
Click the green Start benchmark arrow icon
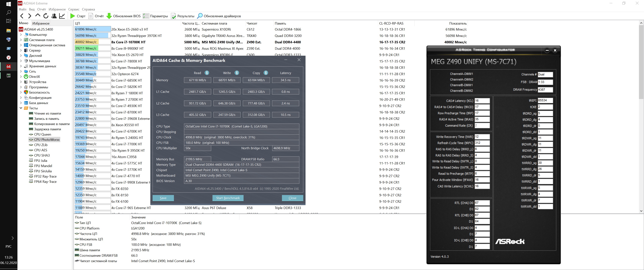(72, 16)
